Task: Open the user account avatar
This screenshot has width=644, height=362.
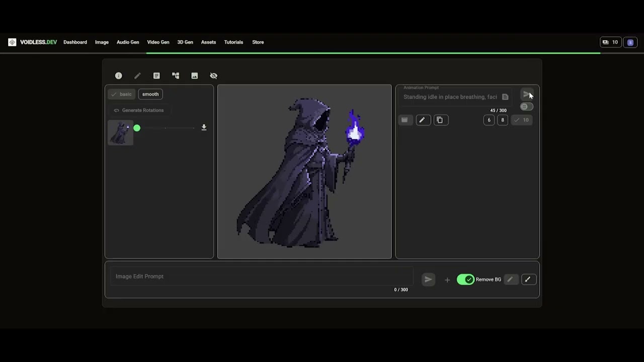Action: 630,42
